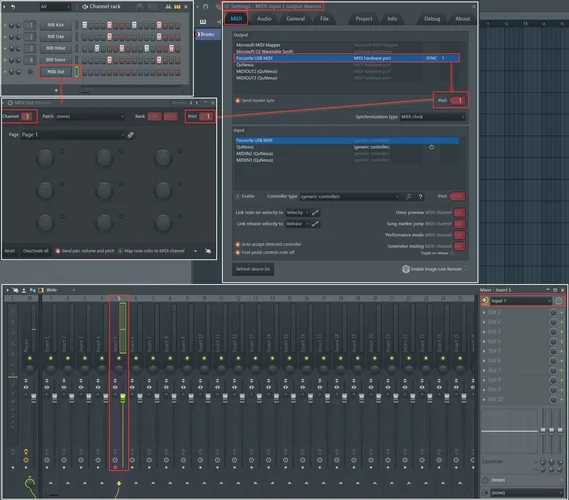Click the plus button to add a channel
Viewport: 569px width, 500px height.
coord(56,90)
